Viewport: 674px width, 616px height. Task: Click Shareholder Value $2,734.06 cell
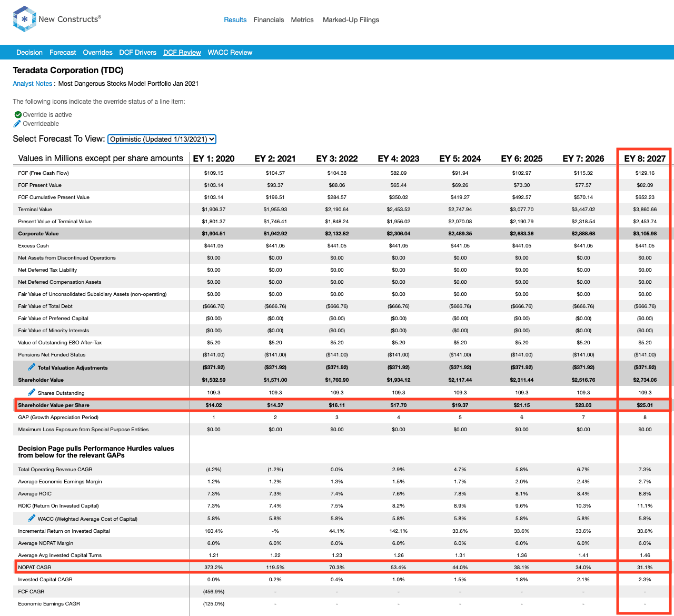(645, 380)
